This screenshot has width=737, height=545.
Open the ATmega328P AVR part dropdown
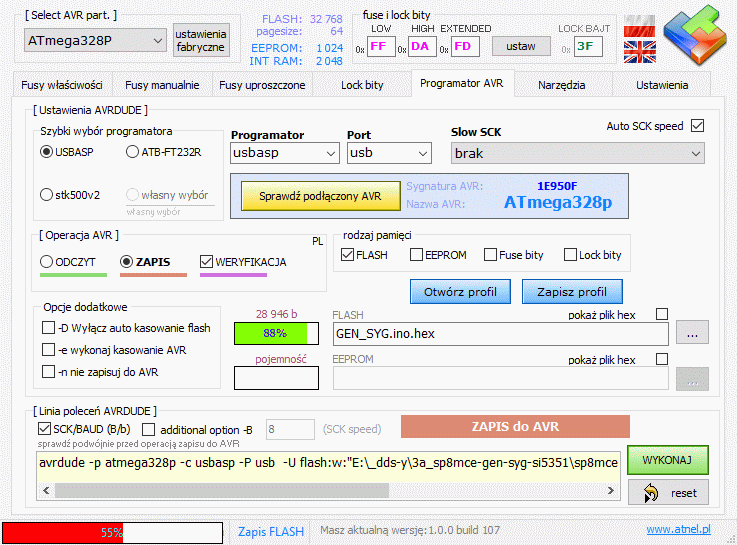tap(96, 40)
